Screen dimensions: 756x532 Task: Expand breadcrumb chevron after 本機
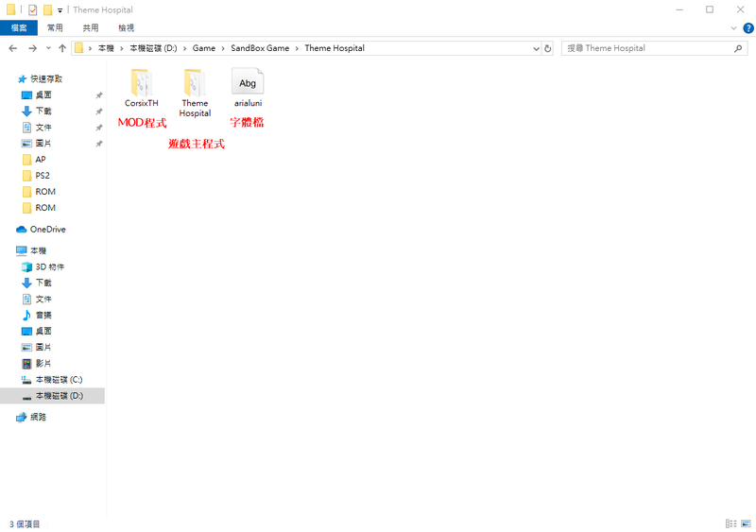tap(122, 48)
